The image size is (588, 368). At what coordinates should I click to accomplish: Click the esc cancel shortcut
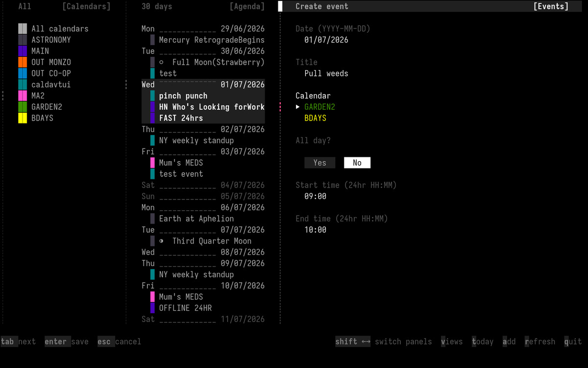click(x=119, y=342)
